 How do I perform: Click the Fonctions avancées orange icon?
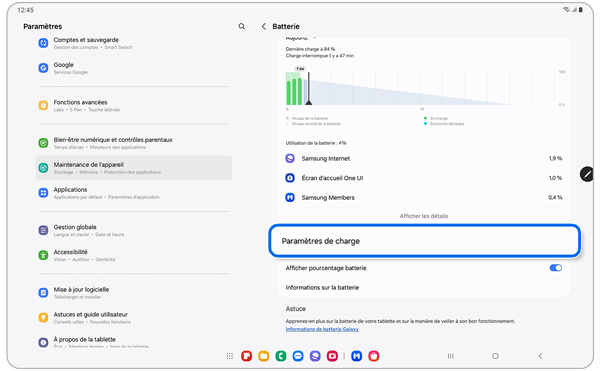click(x=43, y=105)
